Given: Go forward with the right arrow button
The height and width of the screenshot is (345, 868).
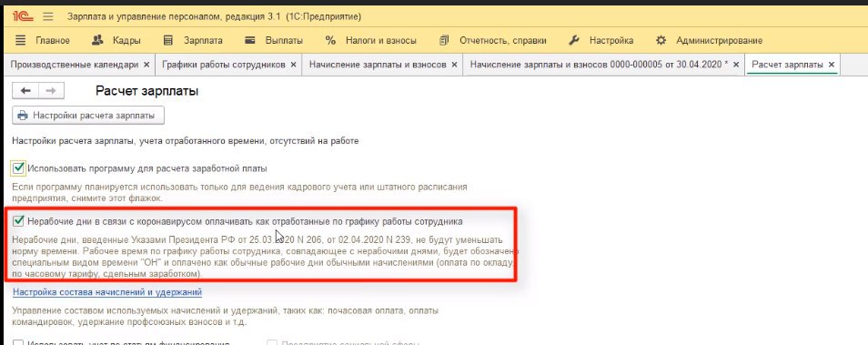Looking at the screenshot, I should 51,91.
